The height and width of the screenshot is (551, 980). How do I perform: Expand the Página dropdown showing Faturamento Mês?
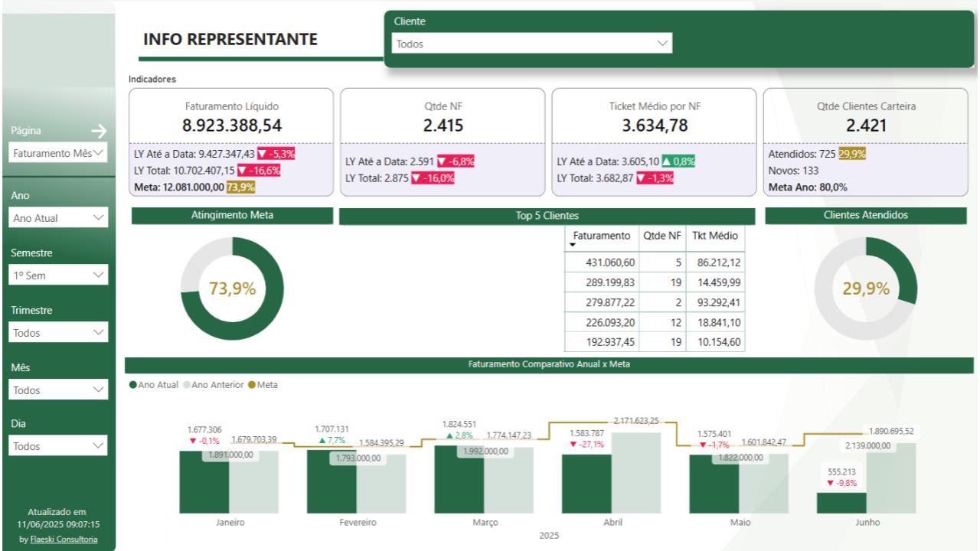pos(58,153)
